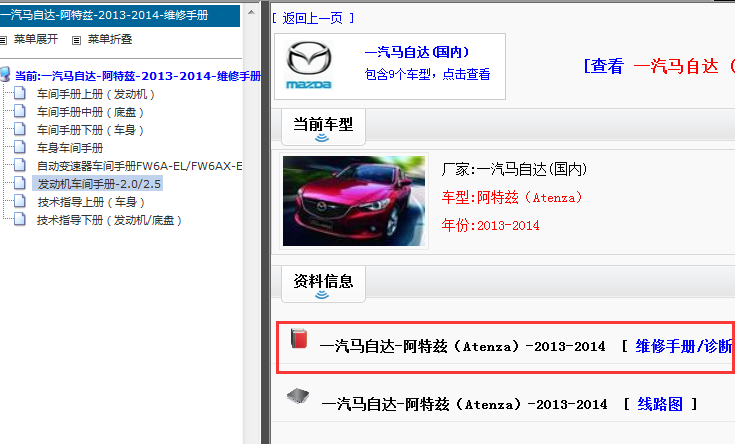Click the red Atenza car thumbnail
Viewport: 735px width, 444px height.
[x=354, y=201]
